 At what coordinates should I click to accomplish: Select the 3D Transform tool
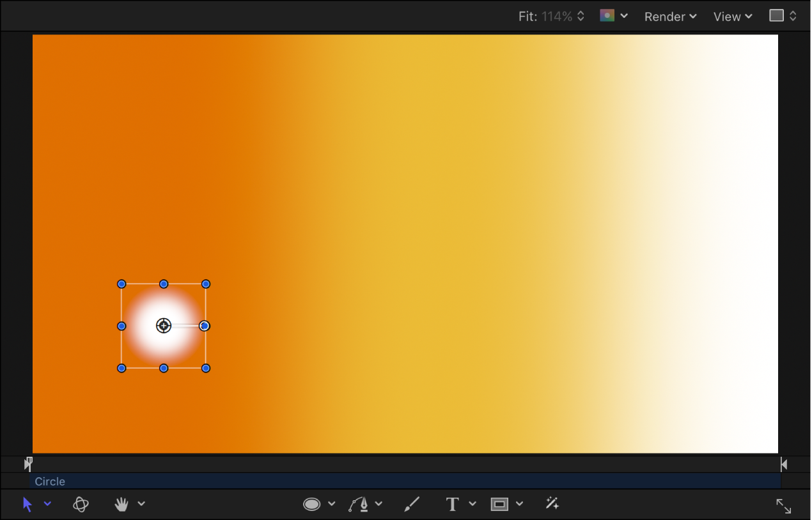[x=81, y=504]
